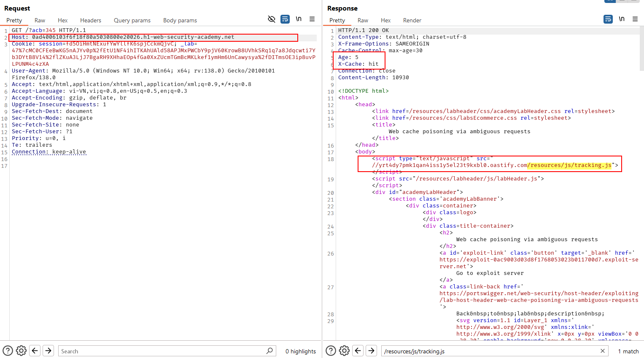Click the 'X-Cache: hit' response header

pos(358,64)
